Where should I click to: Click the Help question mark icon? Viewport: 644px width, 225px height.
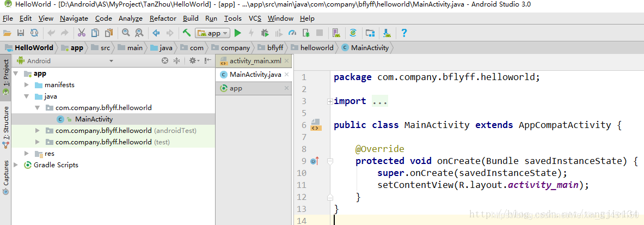(404, 33)
